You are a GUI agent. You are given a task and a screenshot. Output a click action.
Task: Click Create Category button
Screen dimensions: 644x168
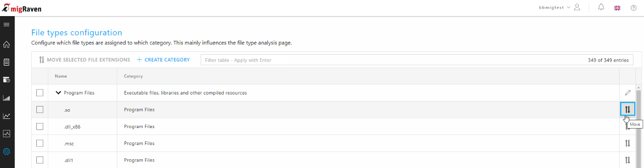(163, 60)
